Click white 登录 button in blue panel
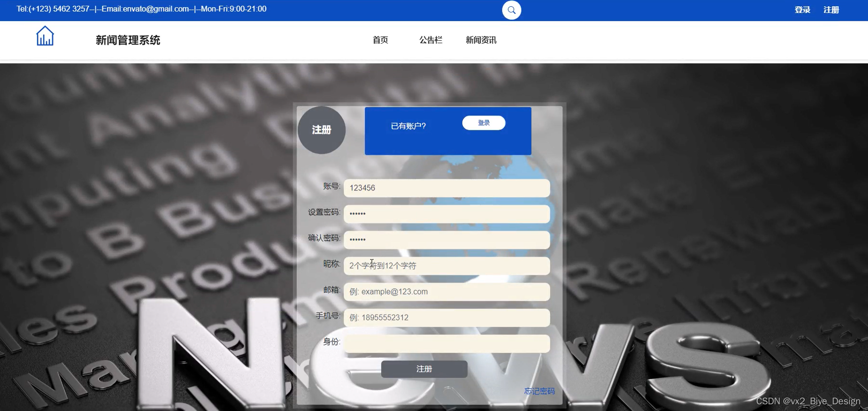This screenshot has width=868, height=411. pos(484,123)
